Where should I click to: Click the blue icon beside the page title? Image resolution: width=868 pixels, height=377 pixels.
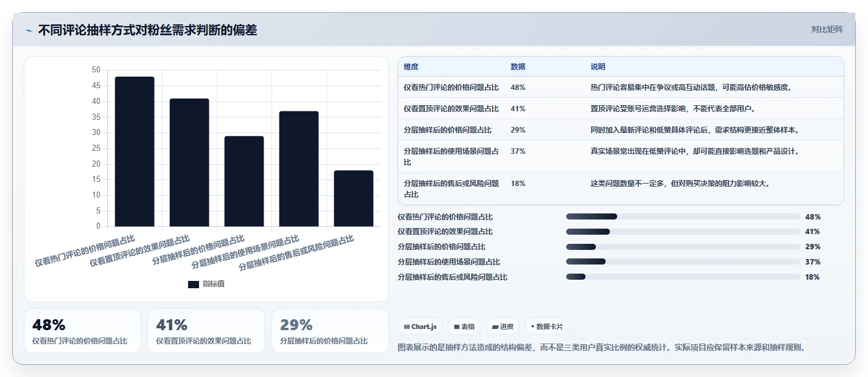pos(29,30)
